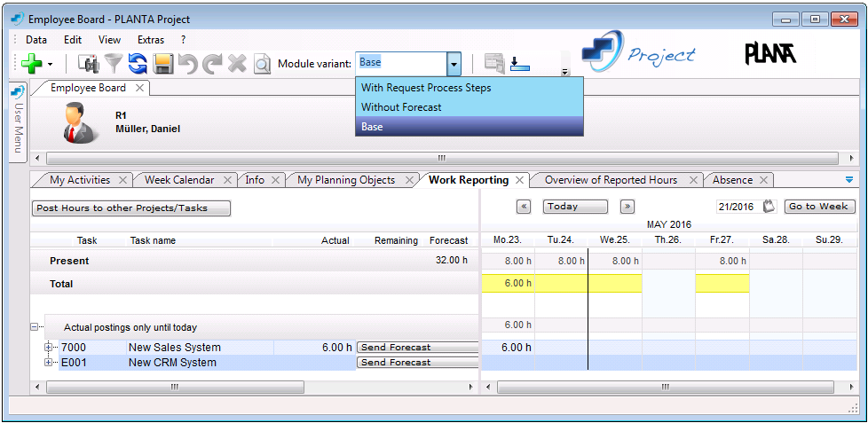Open the Edit menu
The image size is (868, 423).
pos(73,40)
